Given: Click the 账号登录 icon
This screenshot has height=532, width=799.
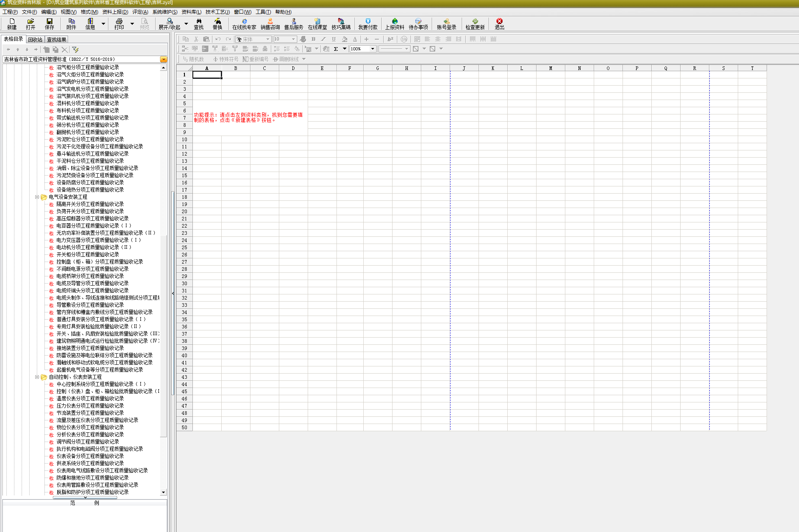Looking at the screenshot, I should coord(447,24).
